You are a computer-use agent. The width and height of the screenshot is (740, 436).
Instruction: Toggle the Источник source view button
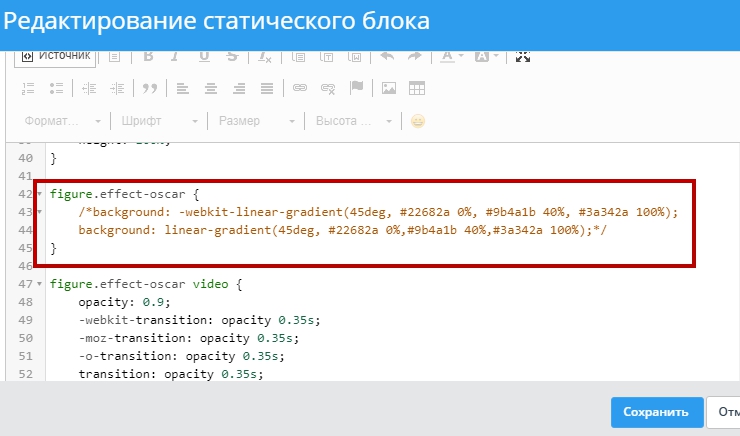tap(56, 56)
